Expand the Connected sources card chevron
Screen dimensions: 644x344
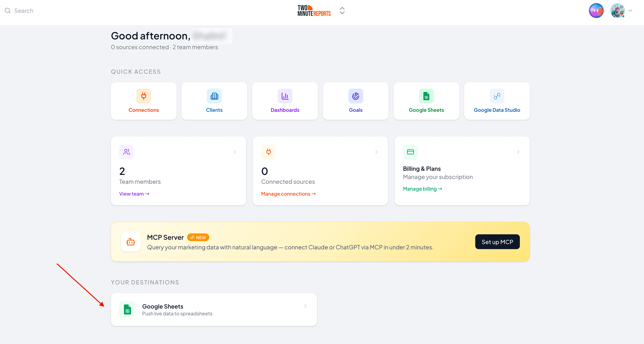tap(376, 152)
